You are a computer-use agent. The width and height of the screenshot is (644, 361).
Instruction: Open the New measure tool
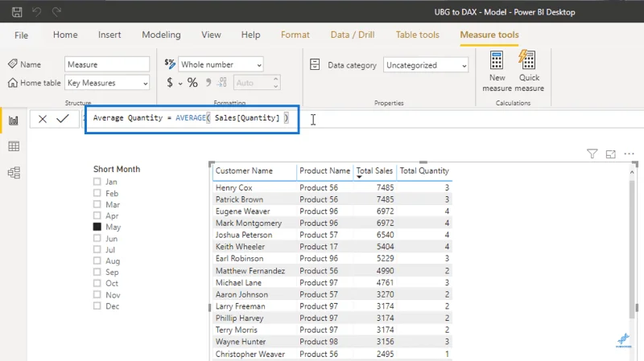pos(497,72)
